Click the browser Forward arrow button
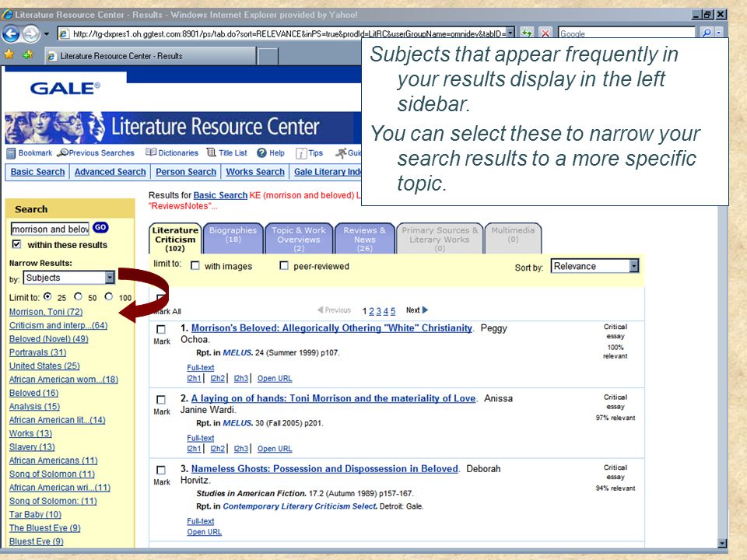747x560 pixels. pyautogui.click(x=31, y=33)
